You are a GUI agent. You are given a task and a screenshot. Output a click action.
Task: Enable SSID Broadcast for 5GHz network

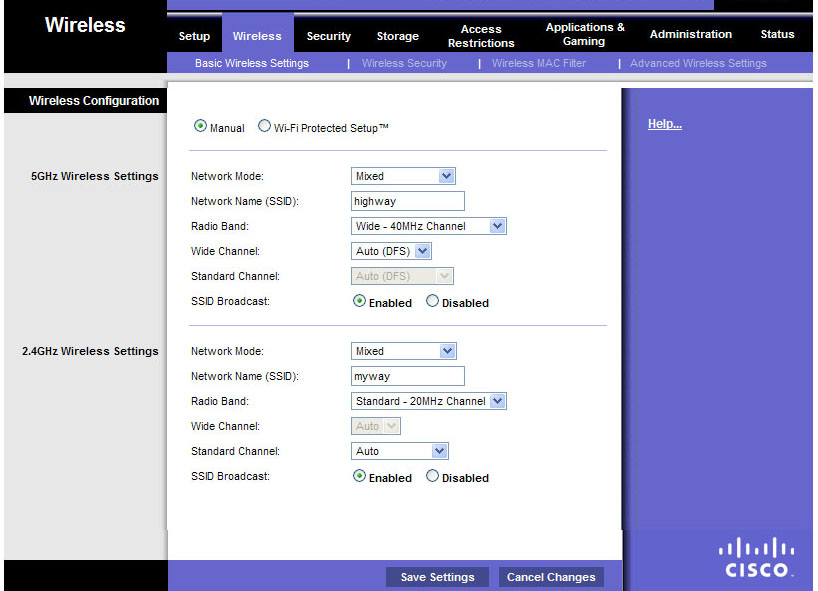point(360,302)
